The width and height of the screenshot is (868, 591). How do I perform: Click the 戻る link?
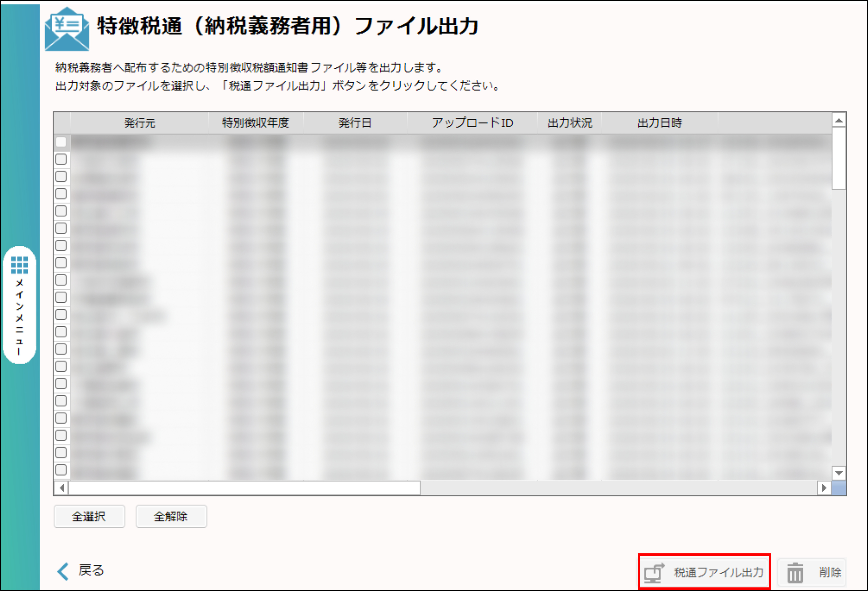point(91,571)
